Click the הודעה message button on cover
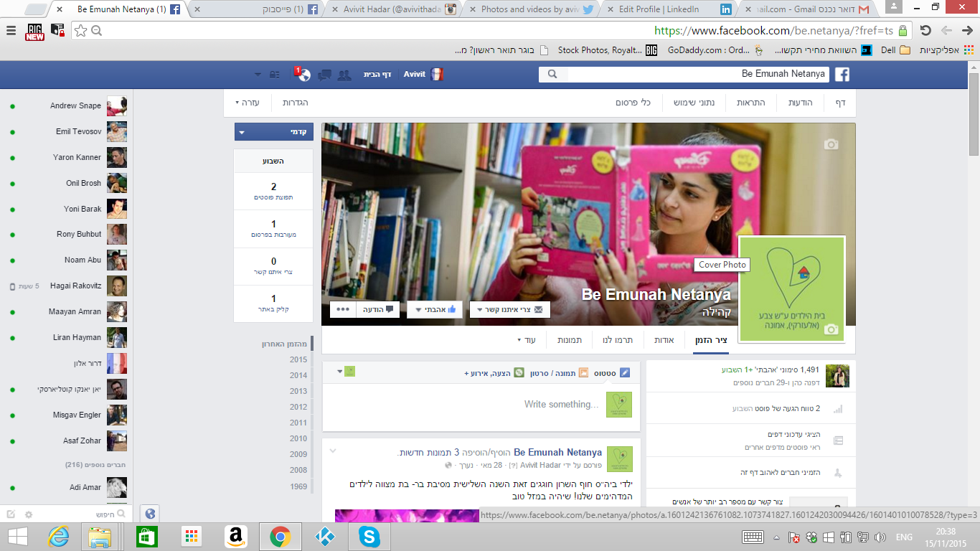 click(380, 309)
